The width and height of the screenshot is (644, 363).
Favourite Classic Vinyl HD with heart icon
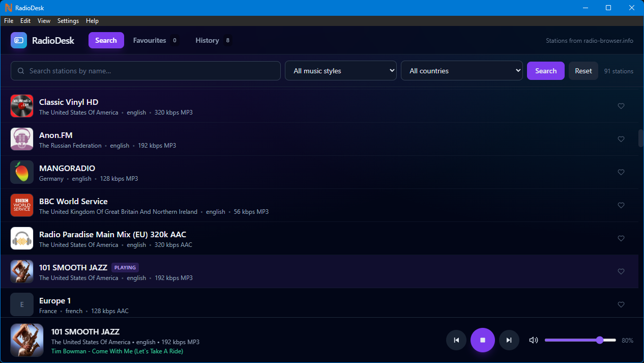(x=621, y=106)
